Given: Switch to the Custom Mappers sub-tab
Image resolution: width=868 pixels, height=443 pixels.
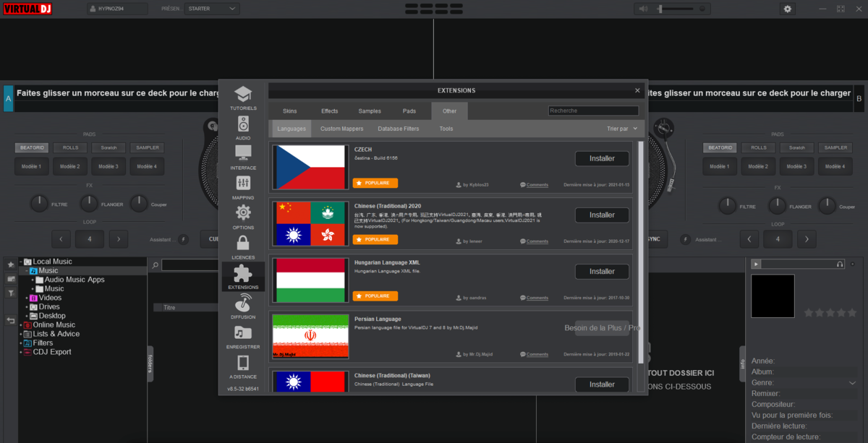Looking at the screenshot, I should pyautogui.click(x=342, y=129).
